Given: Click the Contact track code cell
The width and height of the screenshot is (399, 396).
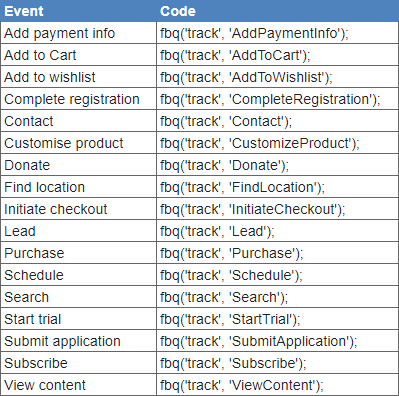Looking at the screenshot, I should [x=278, y=121].
